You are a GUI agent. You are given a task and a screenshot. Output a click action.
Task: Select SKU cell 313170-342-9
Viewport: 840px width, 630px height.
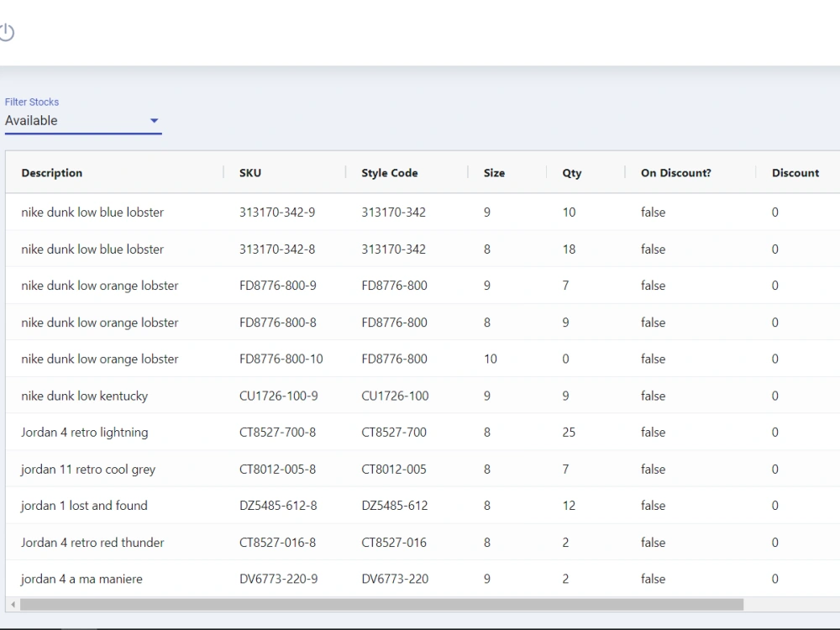click(x=277, y=213)
